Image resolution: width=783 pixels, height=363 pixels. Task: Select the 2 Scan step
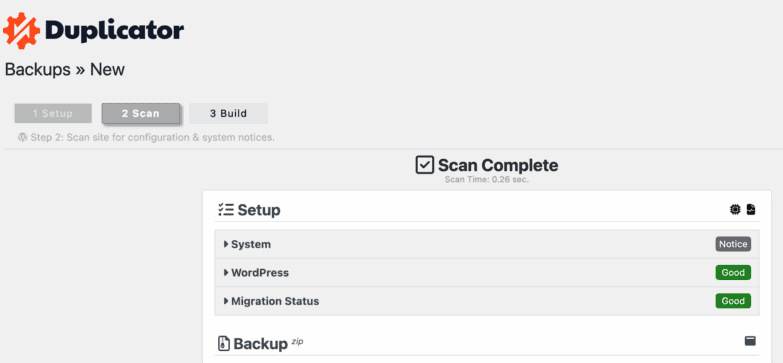(x=141, y=113)
